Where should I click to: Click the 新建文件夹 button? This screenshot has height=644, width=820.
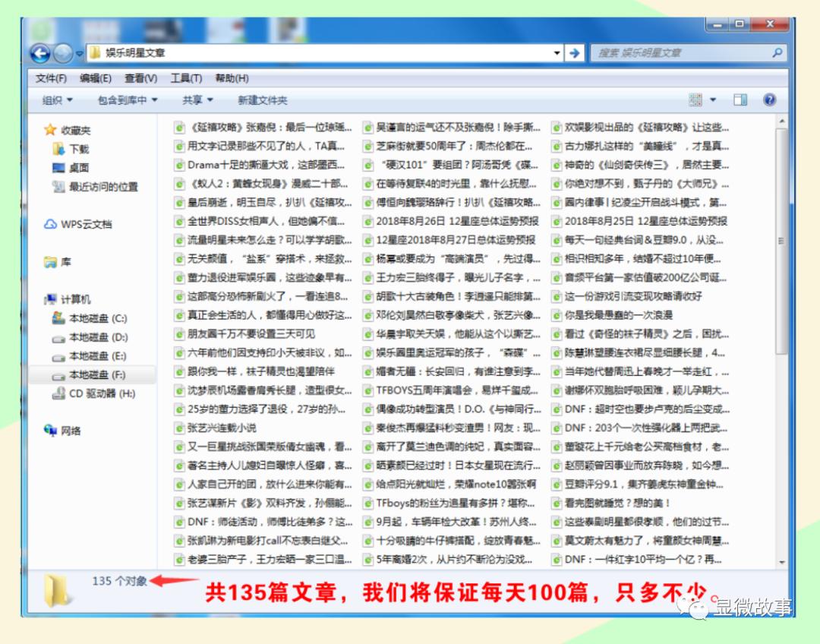tap(262, 100)
